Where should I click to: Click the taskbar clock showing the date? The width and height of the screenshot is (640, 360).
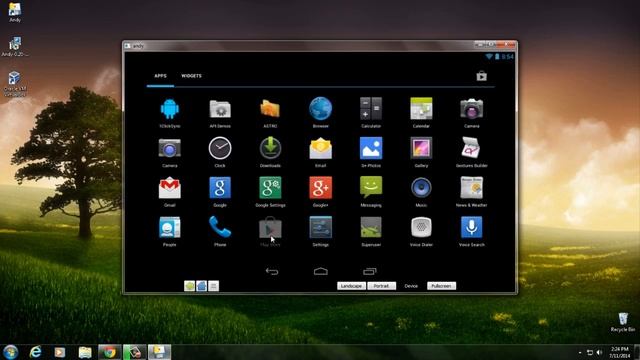tap(620, 352)
